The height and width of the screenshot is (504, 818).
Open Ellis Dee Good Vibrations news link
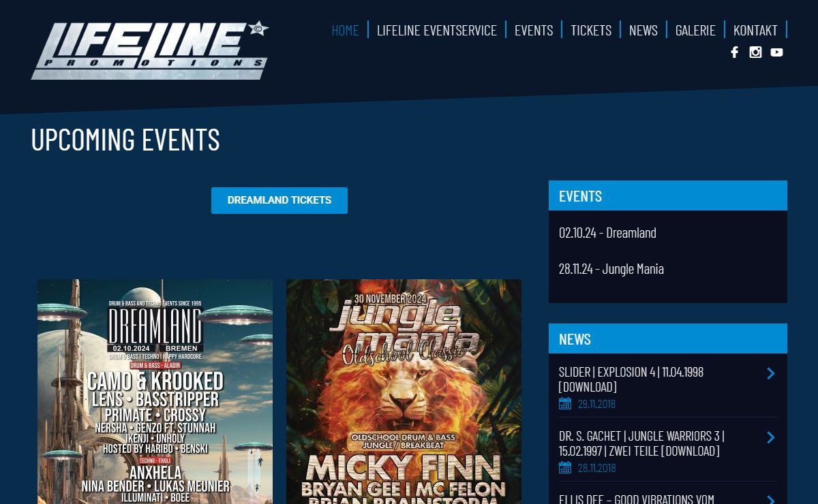[x=637, y=499]
